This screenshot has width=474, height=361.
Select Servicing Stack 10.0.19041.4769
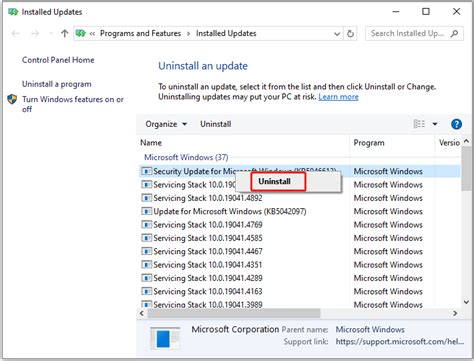tap(208, 225)
